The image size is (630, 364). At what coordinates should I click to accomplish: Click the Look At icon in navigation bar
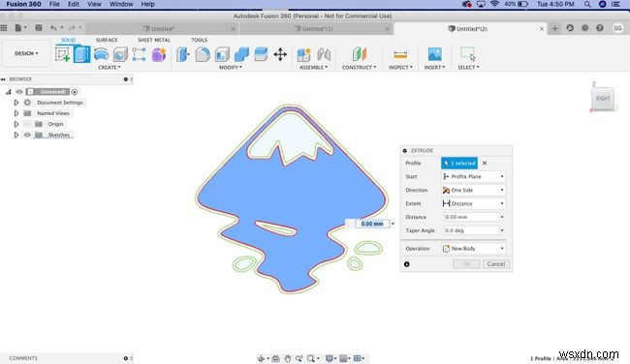click(275, 358)
